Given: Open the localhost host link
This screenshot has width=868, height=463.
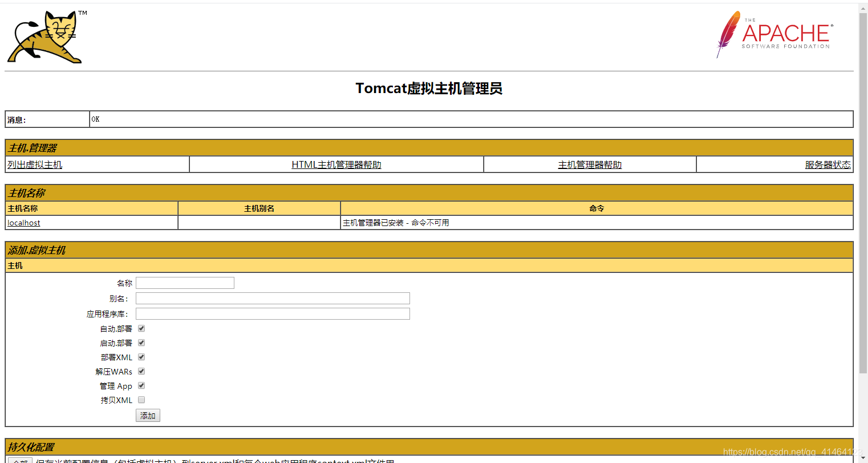Looking at the screenshot, I should click(24, 223).
